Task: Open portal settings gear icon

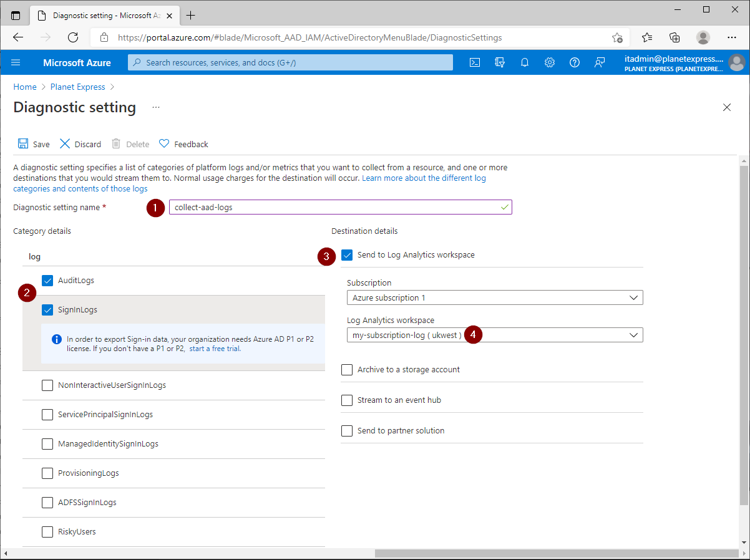Action: (550, 62)
